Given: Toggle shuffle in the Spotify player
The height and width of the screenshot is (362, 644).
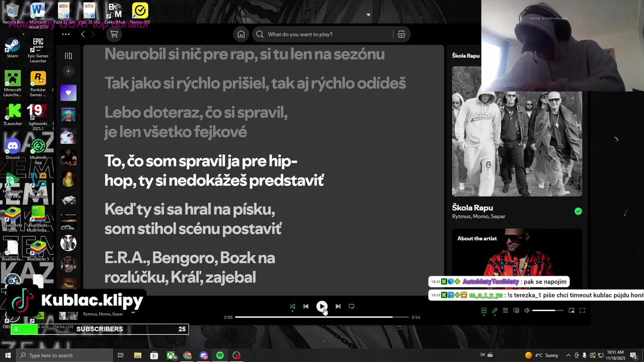Looking at the screenshot, I should pos(292,306).
